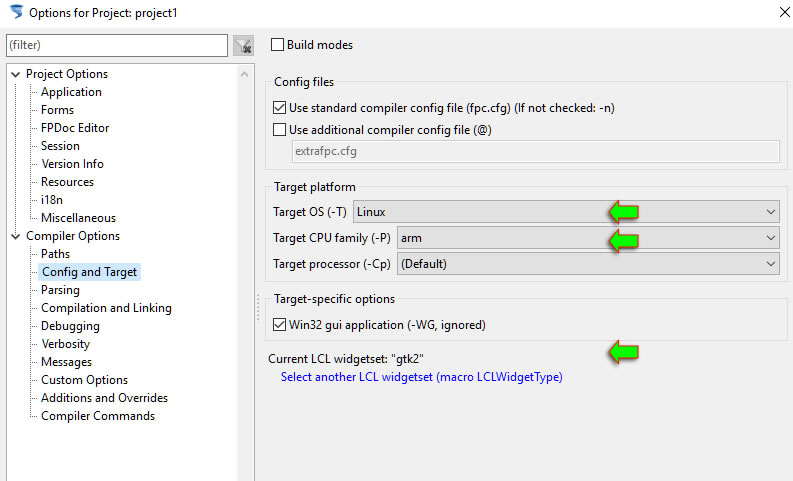Open the Target processor dropdown

(x=588, y=264)
